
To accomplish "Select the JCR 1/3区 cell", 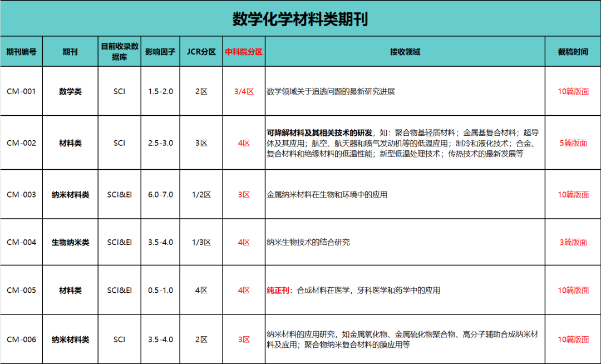I will (x=201, y=242).
